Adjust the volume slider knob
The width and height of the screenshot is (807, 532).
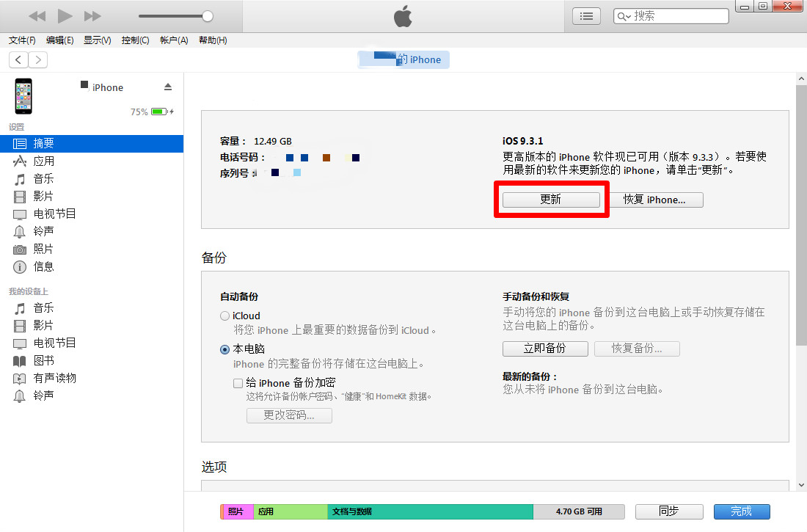[x=208, y=16]
